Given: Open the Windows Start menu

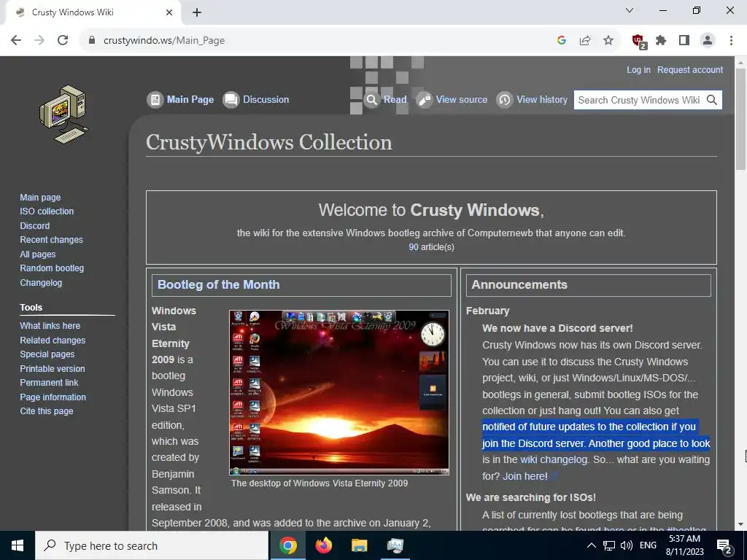Looking at the screenshot, I should [x=18, y=545].
